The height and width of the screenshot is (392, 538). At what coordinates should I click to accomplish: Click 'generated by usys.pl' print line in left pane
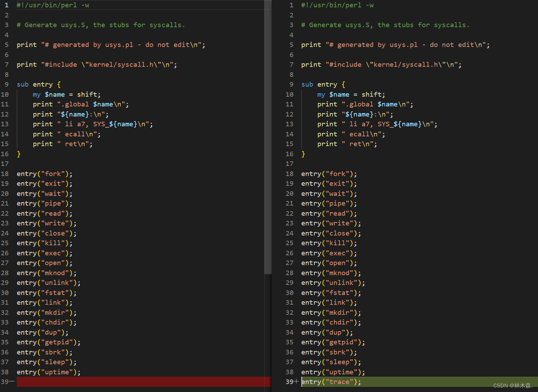coord(111,45)
